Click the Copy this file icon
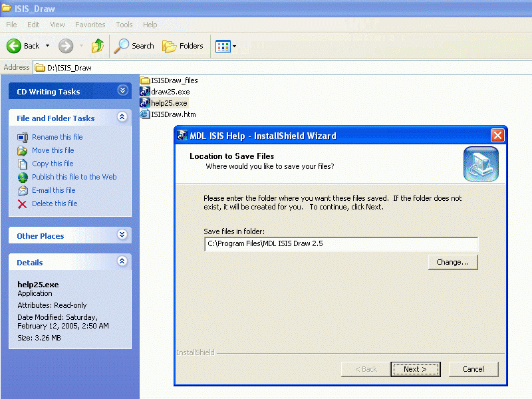Screen dimensions: 532x399 tap(23, 164)
